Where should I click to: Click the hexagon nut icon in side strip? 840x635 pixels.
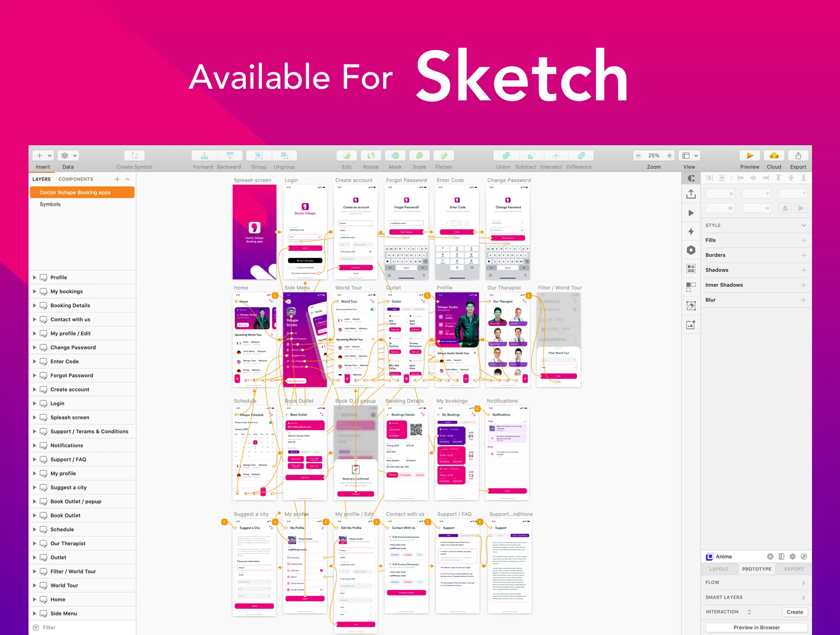[x=691, y=250]
